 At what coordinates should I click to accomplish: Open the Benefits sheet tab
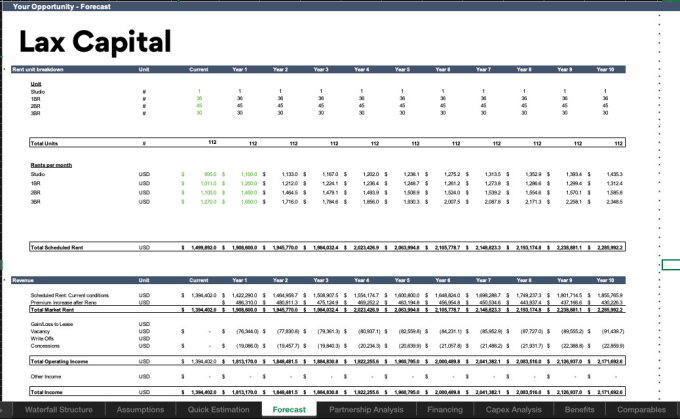[579, 409]
